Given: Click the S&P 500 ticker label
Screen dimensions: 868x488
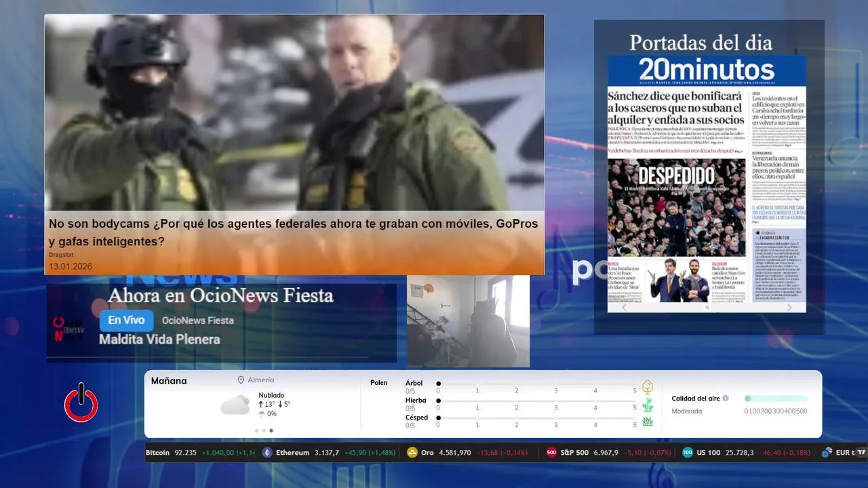Looking at the screenshot, I should pos(574,453).
